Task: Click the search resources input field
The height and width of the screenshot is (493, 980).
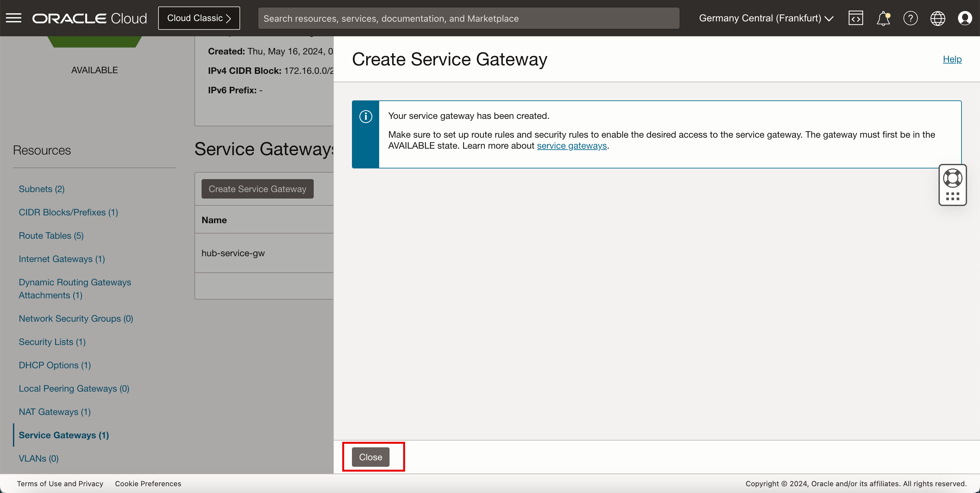Action: [x=469, y=18]
